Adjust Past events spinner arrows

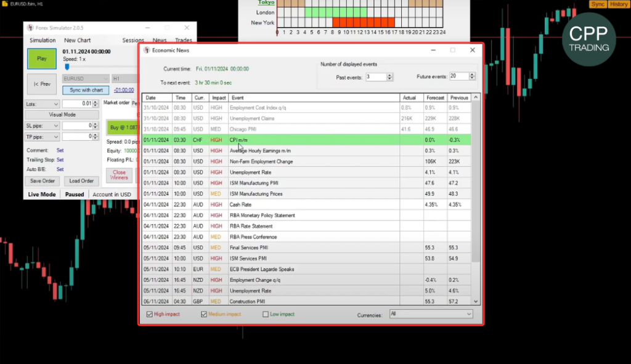(389, 77)
